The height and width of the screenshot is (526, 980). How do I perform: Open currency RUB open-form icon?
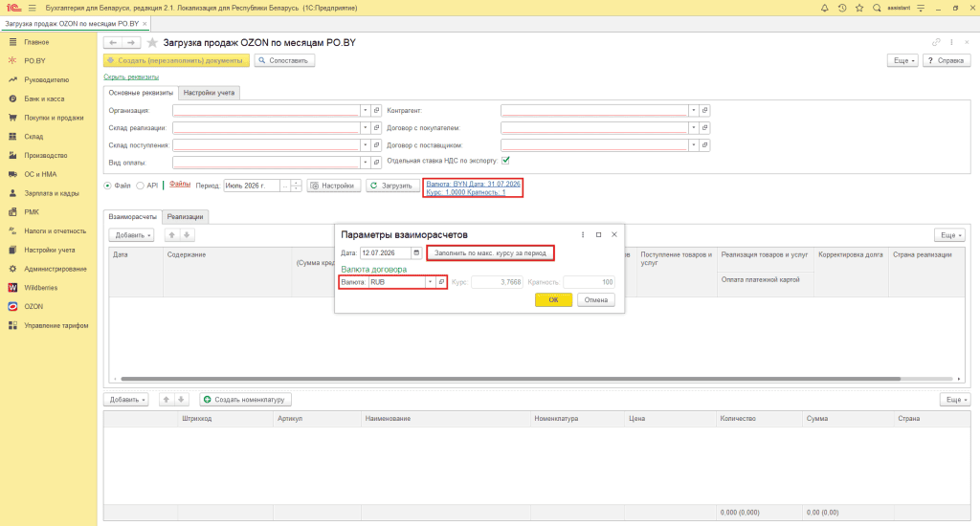(441, 282)
